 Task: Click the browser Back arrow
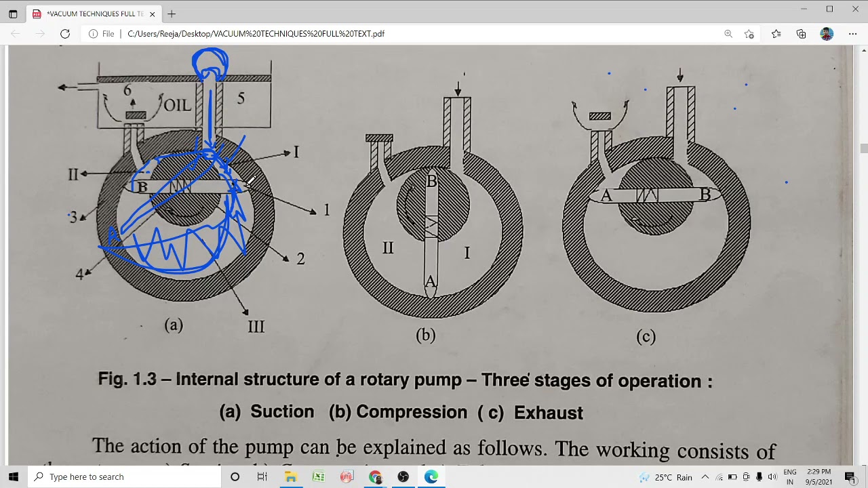16,34
